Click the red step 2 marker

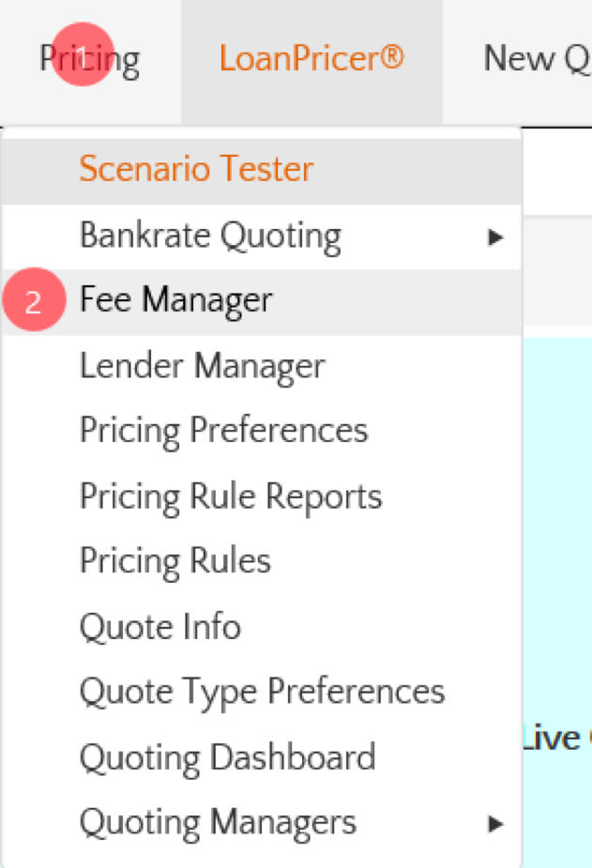coord(34,302)
